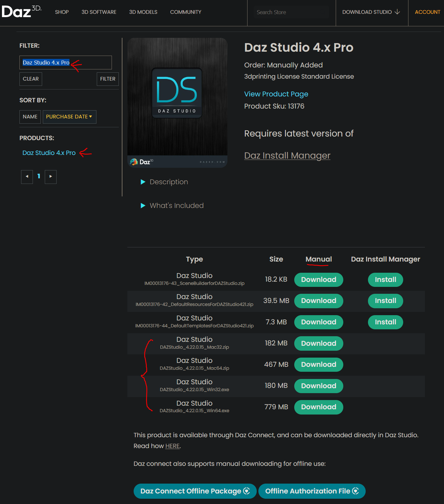Click the 779 MB size cell
Screen dimensions: 444x504
tap(276, 407)
